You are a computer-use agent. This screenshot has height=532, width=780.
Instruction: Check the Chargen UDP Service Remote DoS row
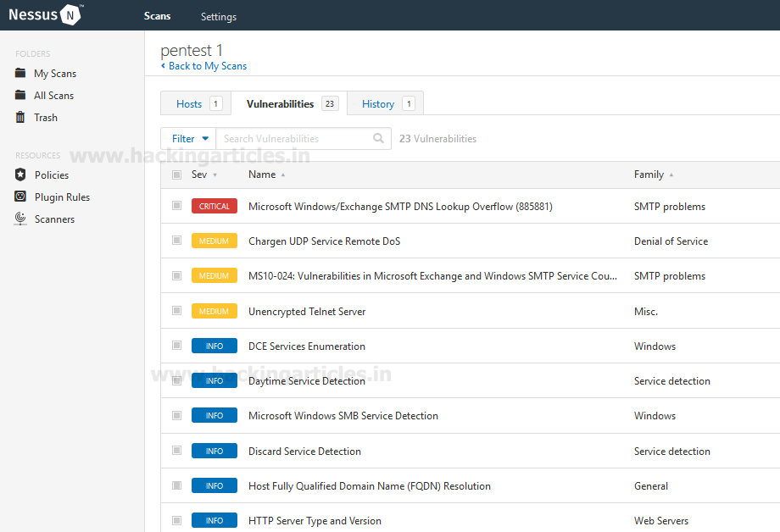(176, 241)
